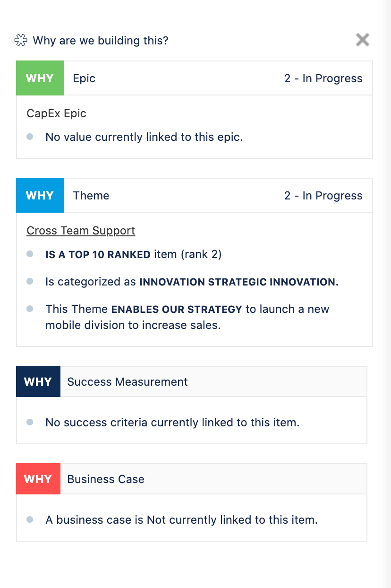Screen dimensions: 391x588
Task: Click the bullet beside 'IS A TOP 10 RANKED'
Action: pos(30,254)
